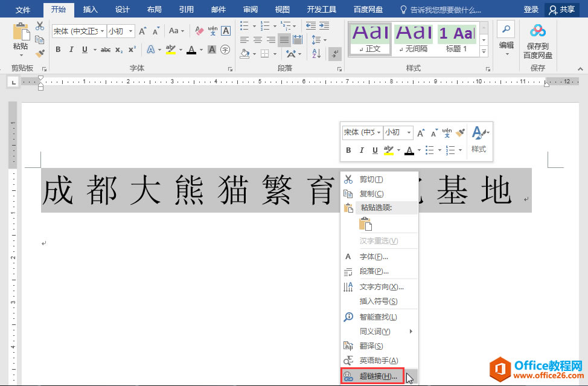Image resolution: width=588 pixels, height=386 pixels.
Task: Click the first-line indent marker on the ruler
Action: tap(41, 79)
